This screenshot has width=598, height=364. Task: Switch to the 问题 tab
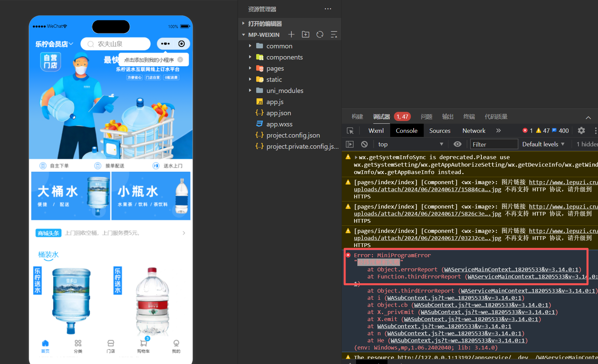[x=426, y=117]
